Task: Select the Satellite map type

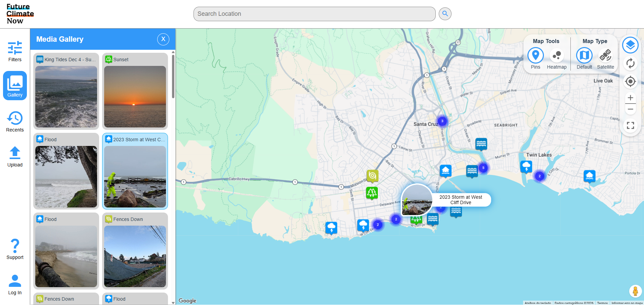Action: point(605,59)
